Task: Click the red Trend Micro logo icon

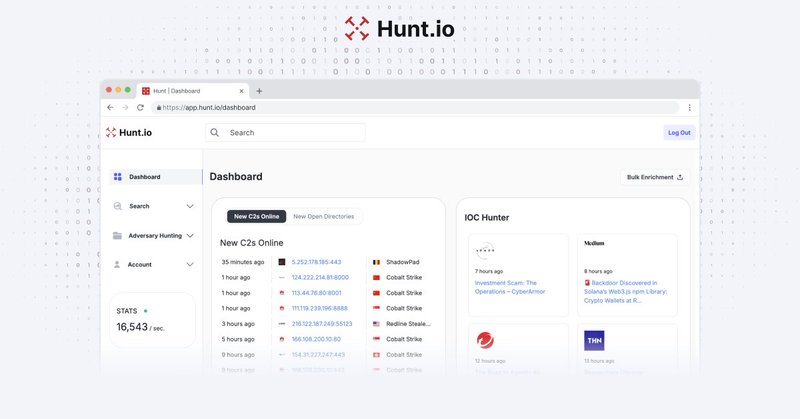Action: click(485, 340)
